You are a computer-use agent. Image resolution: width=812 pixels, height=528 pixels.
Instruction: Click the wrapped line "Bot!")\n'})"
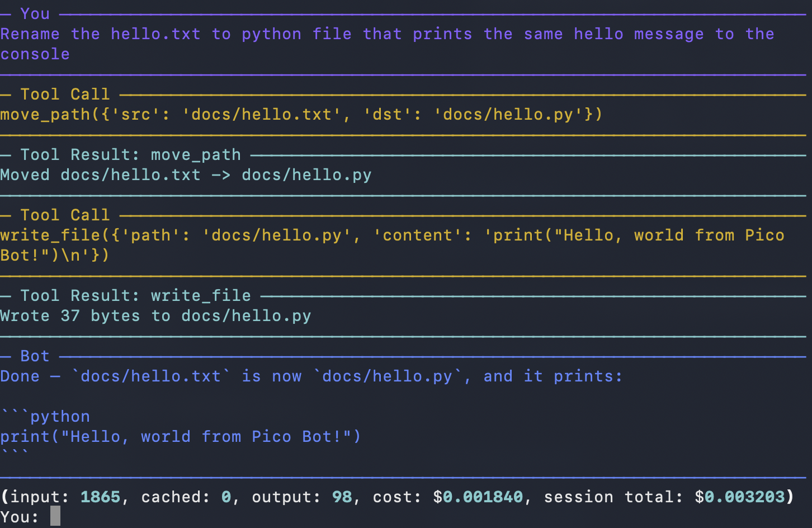(55, 256)
